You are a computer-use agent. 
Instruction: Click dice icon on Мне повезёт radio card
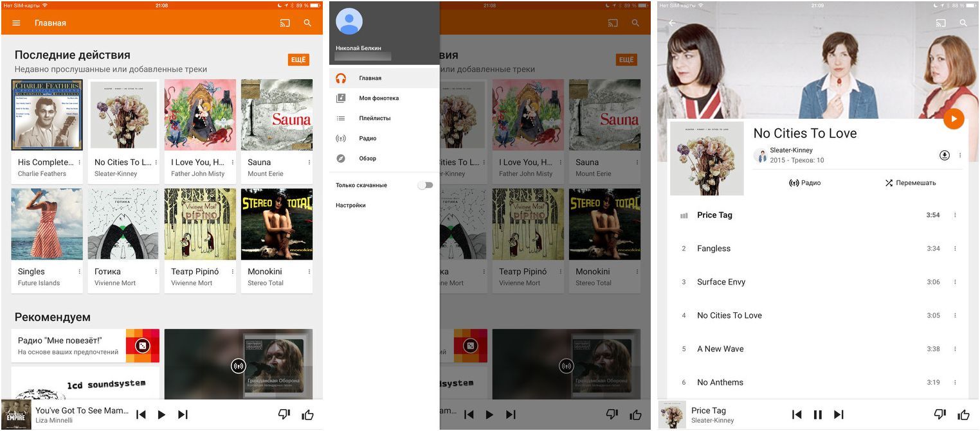(142, 346)
